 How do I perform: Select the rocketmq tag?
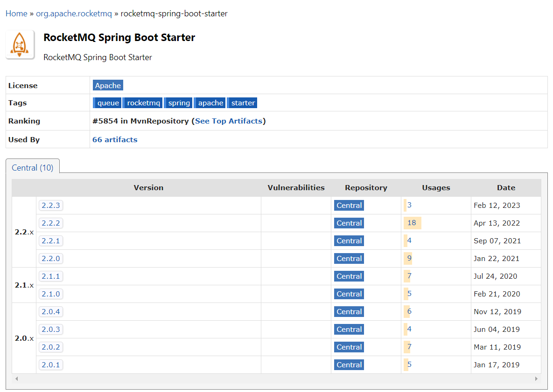pos(142,103)
